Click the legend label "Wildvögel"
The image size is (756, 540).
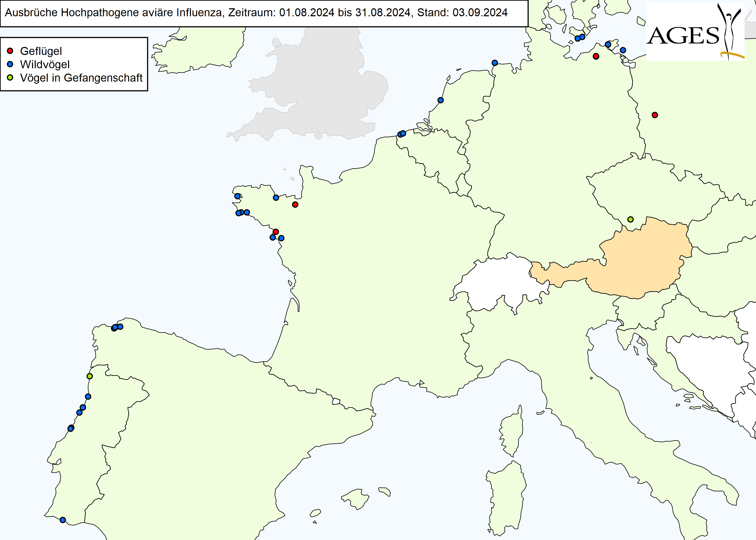coord(45,65)
